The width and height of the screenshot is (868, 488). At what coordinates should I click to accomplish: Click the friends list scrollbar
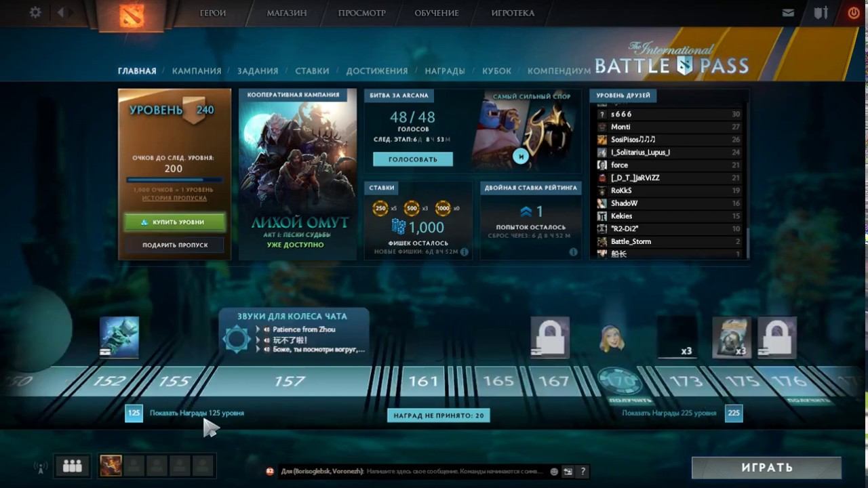point(747,242)
